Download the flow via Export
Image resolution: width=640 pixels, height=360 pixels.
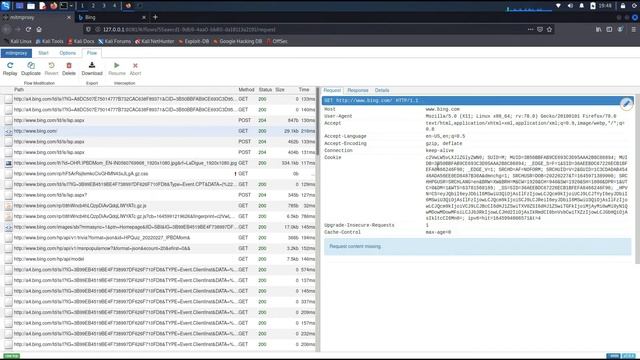(92, 69)
